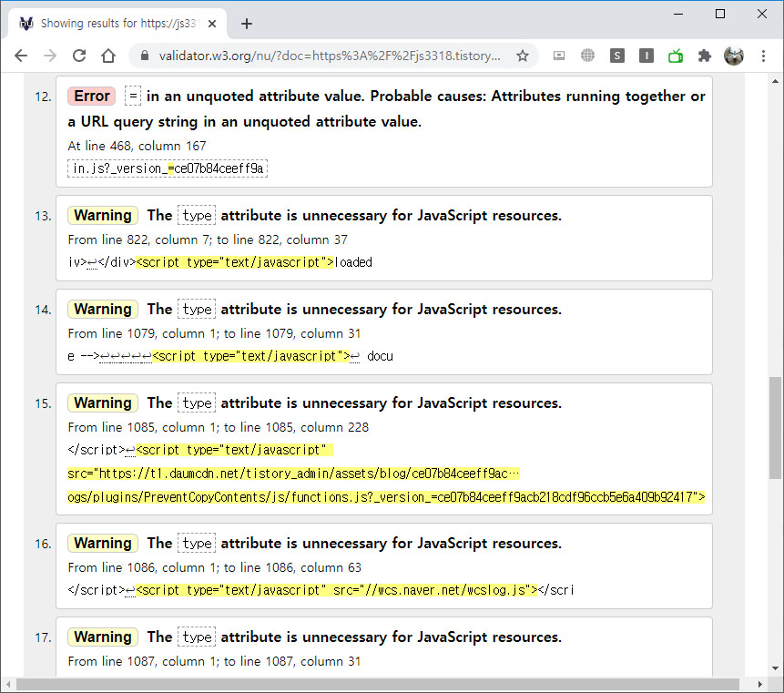Image resolution: width=784 pixels, height=693 pixels.
Task: Click the t1.daumcdn.net src code line
Action: [x=293, y=474]
